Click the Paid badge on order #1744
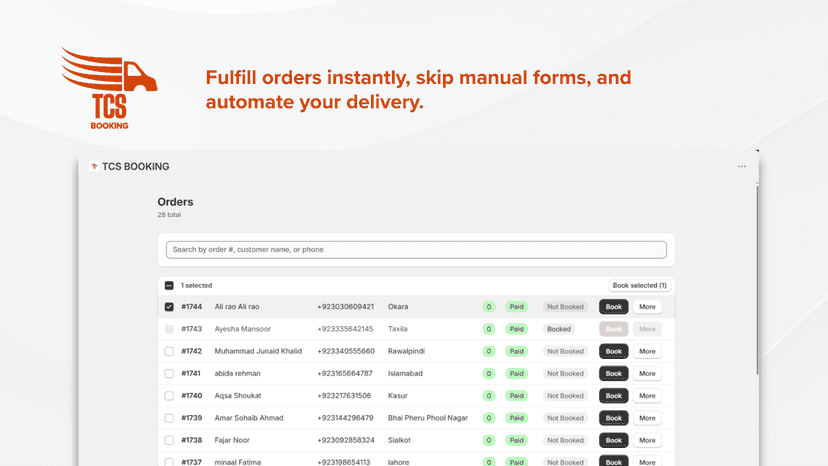Screen dimensions: 828x466 516,307
